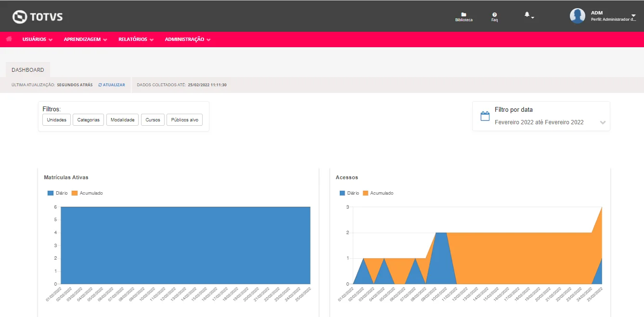
Task: Expand the ADM profile menu arrow
Action: [633, 16]
